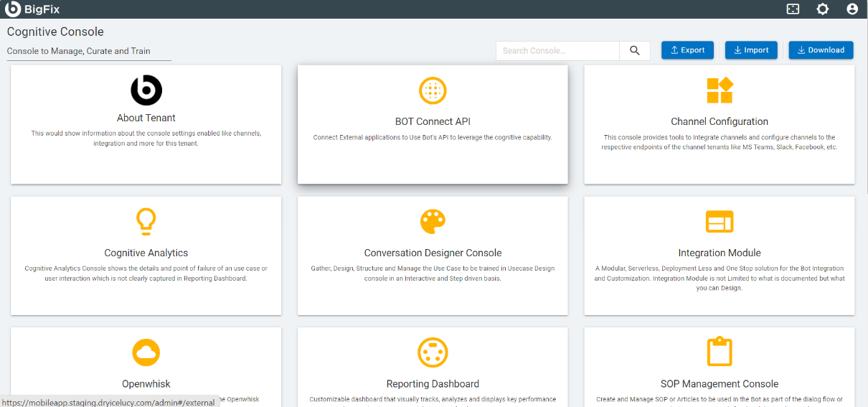
Task: Open the Conversation Designer palette icon
Action: (x=433, y=222)
